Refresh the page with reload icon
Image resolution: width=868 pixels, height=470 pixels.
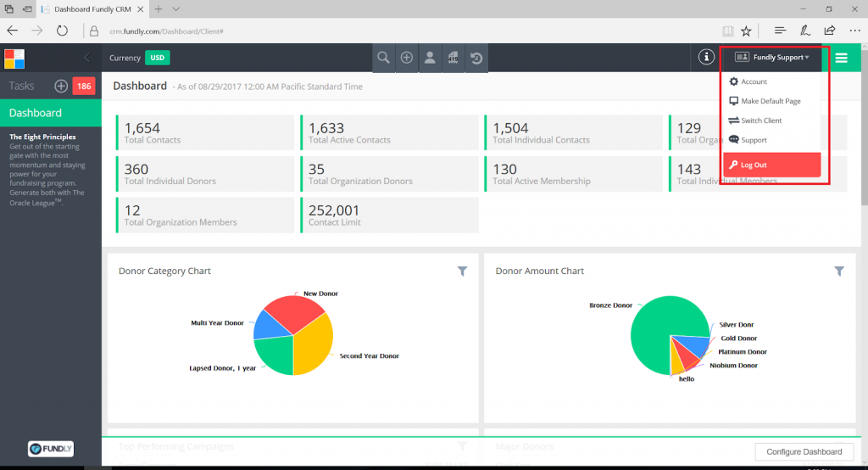coord(62,31)
